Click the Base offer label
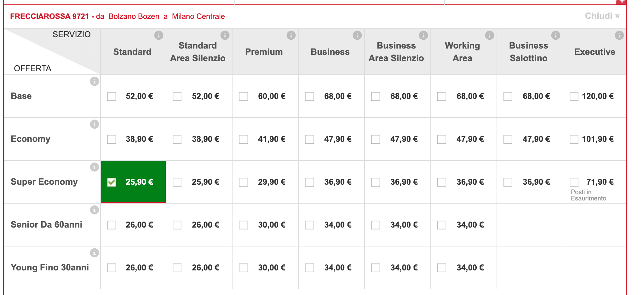This screenshot has height=295, width=644. point(21,96)
